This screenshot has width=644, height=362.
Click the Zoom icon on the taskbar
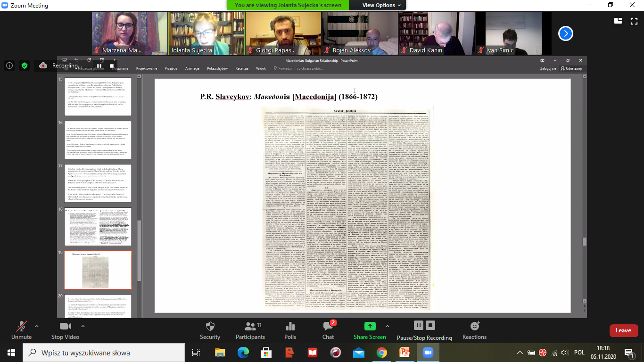[428, 352]
